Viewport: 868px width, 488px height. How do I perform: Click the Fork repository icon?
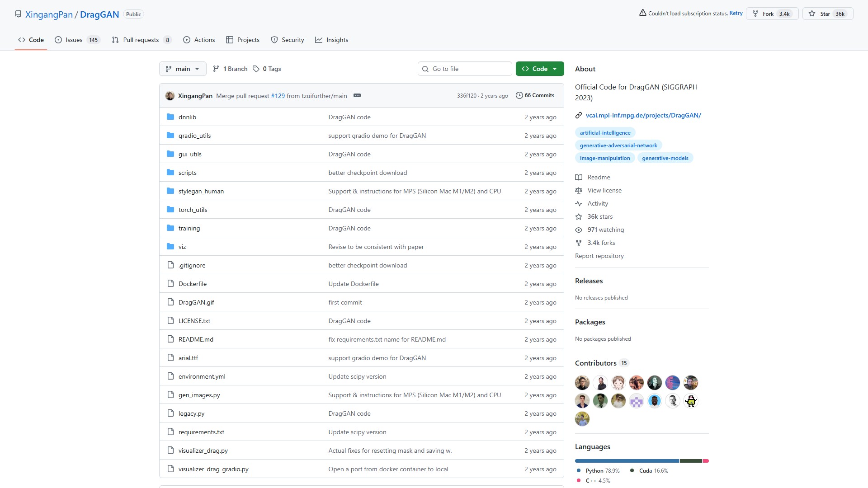(755, 14)
